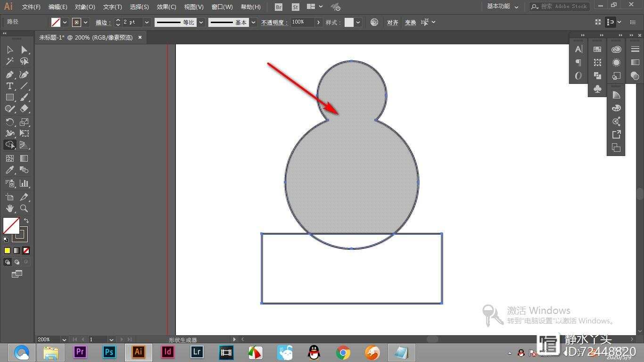Image resolution: width=644 pixels, height=362 pixels.
Task: Select the Eyedropper tool
Action: [x=9, y=170]
